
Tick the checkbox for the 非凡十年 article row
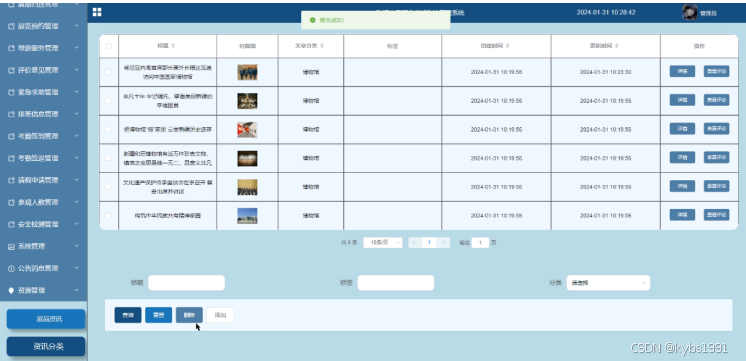[108, 101]
